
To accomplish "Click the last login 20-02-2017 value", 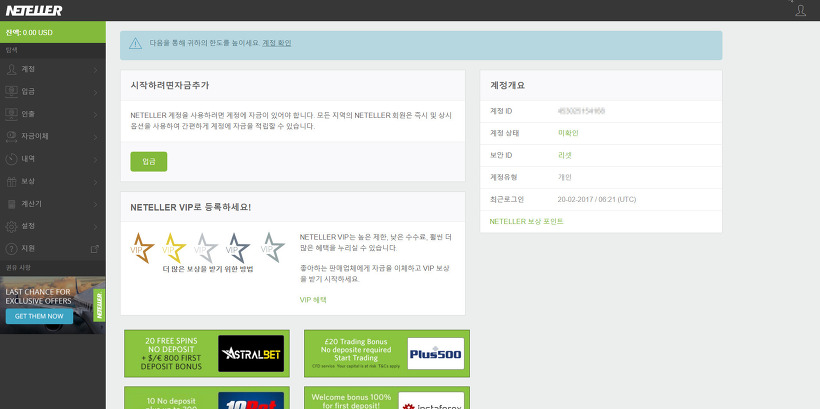I will tap(597, 199).
